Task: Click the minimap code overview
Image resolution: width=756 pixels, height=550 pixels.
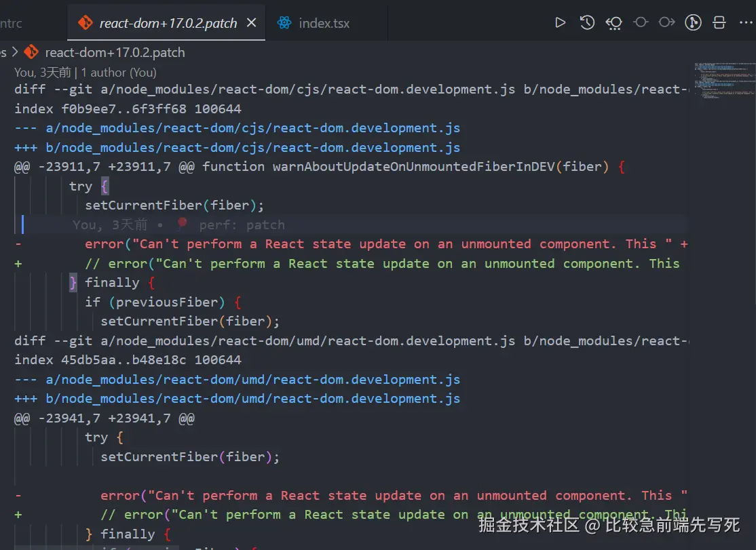Action: [725, 81]
